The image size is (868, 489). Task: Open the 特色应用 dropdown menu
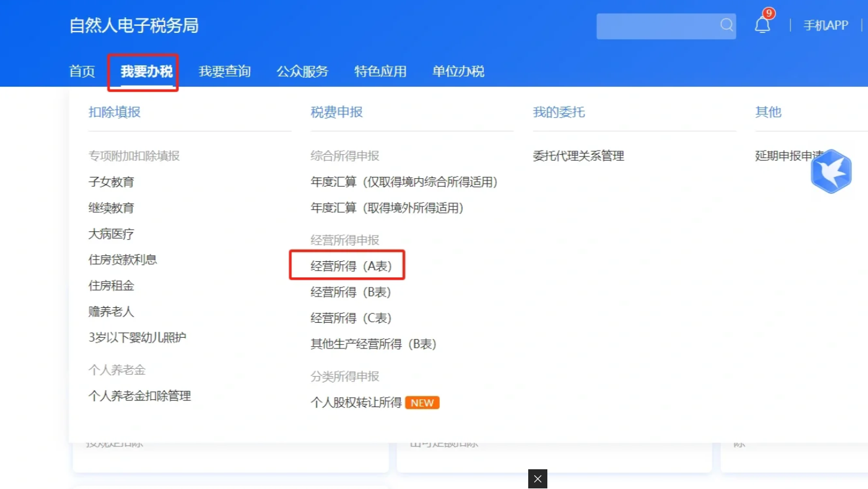[380, 71]
